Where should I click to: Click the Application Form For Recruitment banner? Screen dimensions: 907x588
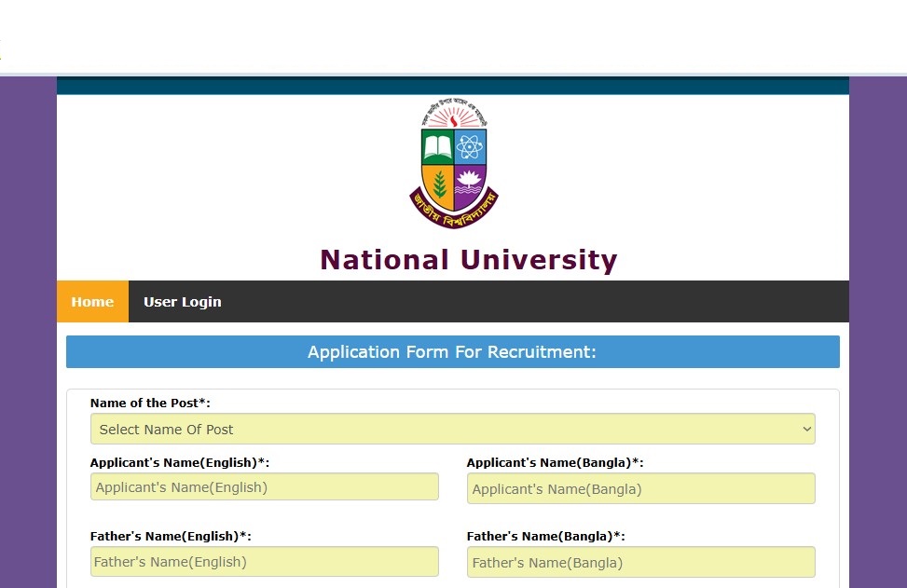[x=452, y=352]
